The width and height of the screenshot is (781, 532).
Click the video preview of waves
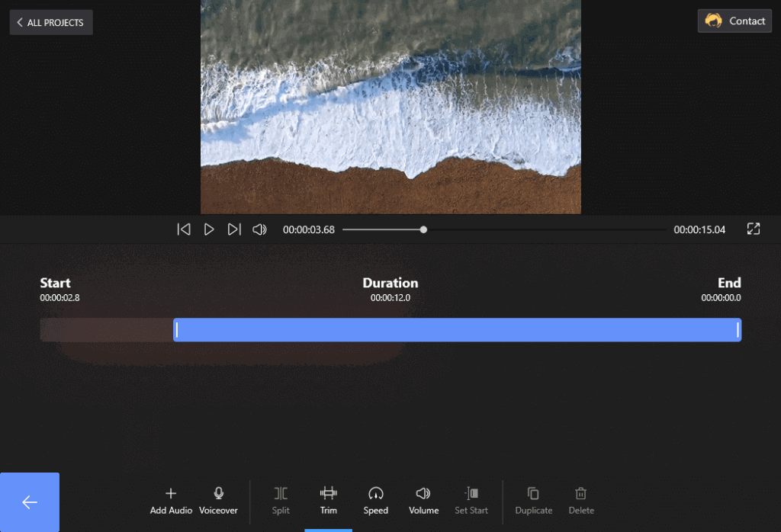390,107
